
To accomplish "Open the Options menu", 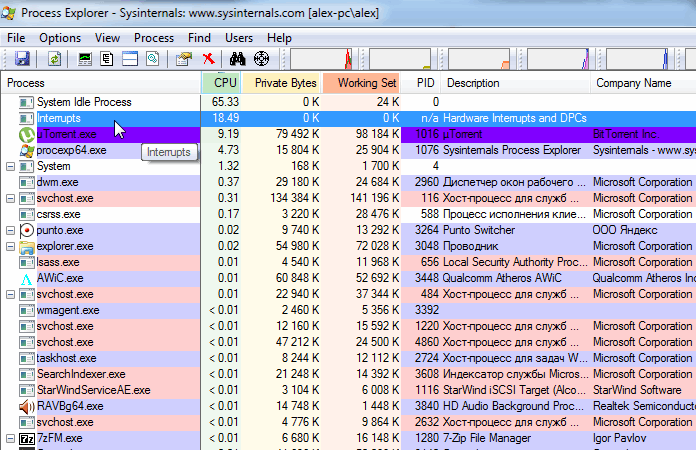I will (x=60, y=38).
